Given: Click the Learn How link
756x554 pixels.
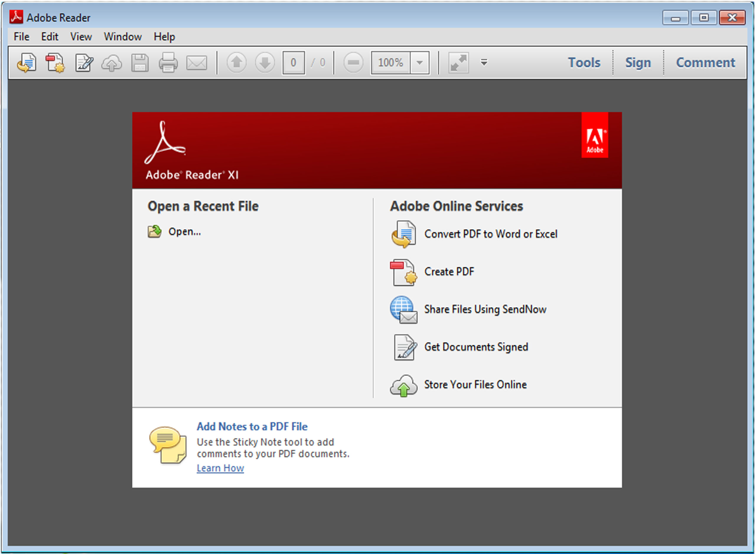Looking at the screenshot, I should click(x=220, y=468).
